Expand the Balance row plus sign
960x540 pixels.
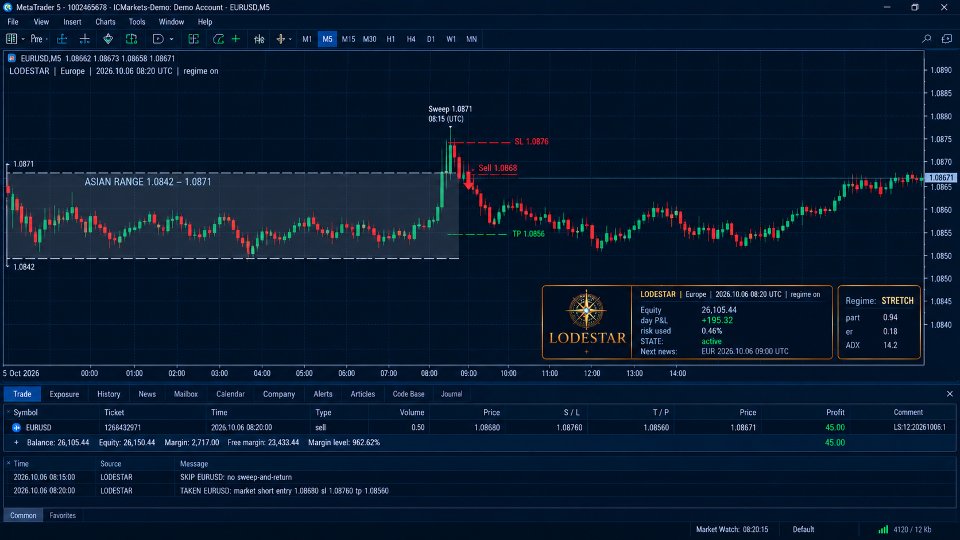click(16, 442)
